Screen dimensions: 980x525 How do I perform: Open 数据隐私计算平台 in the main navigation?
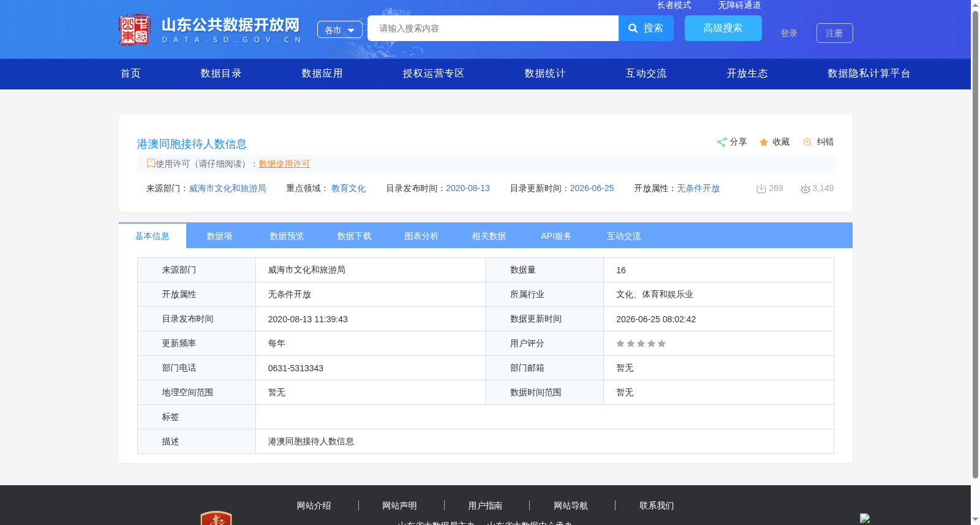coord(869,74)
